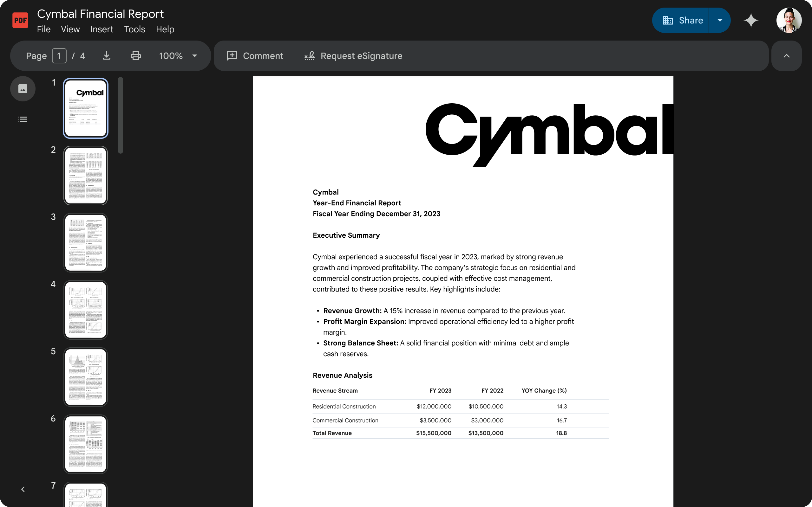Open Gemini with the sparkle icon

coord(751,20)
